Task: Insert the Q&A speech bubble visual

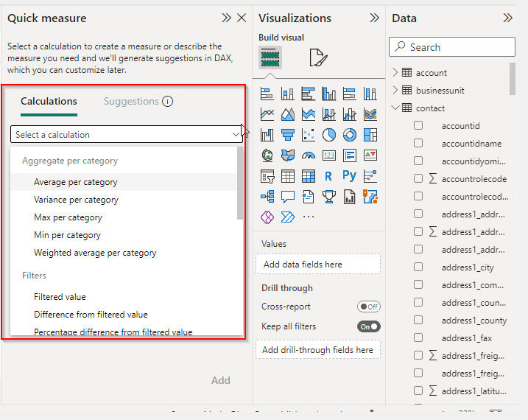Action: [288, 197]
